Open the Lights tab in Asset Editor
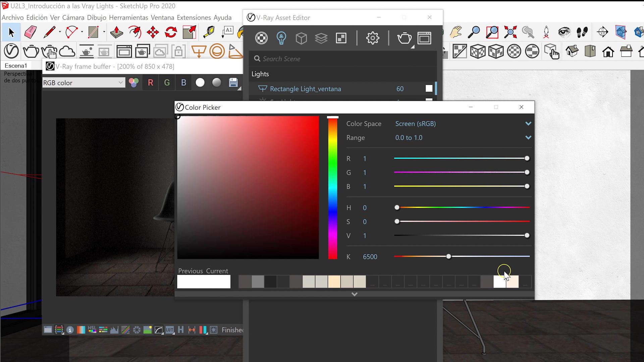 pyautogui.click(x=281, y=38)
